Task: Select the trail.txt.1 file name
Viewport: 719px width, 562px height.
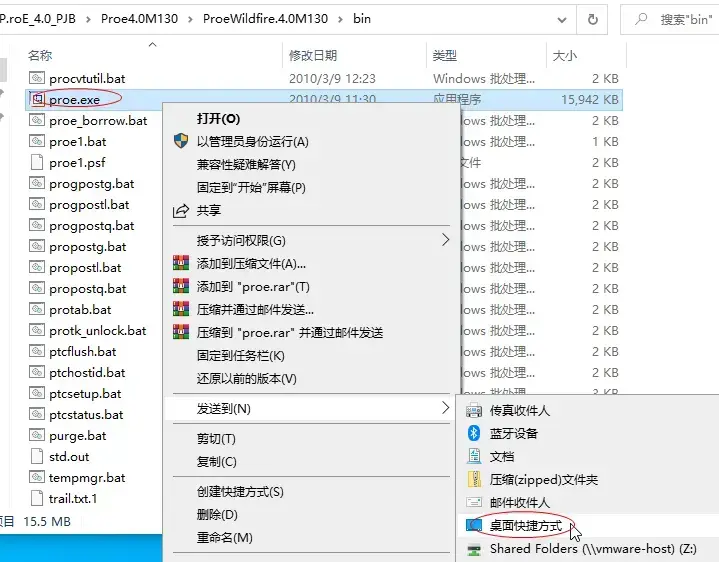Action: [x=73, y=499]
